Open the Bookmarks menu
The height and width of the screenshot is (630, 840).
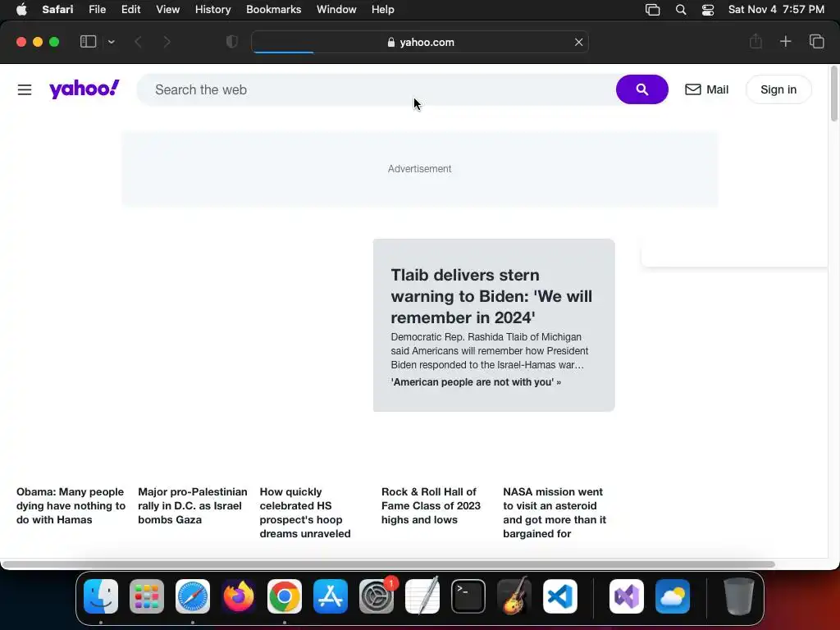(273, 9)
